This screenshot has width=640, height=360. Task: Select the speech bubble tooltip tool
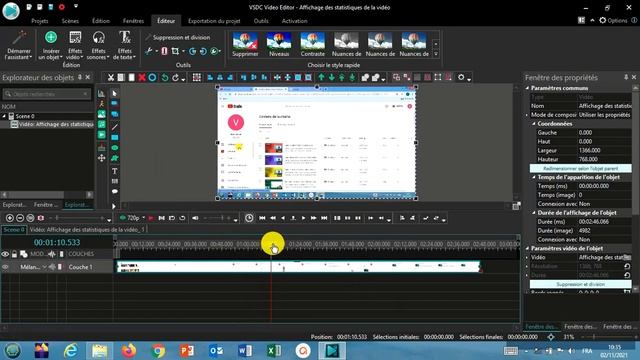click(115, 191)
